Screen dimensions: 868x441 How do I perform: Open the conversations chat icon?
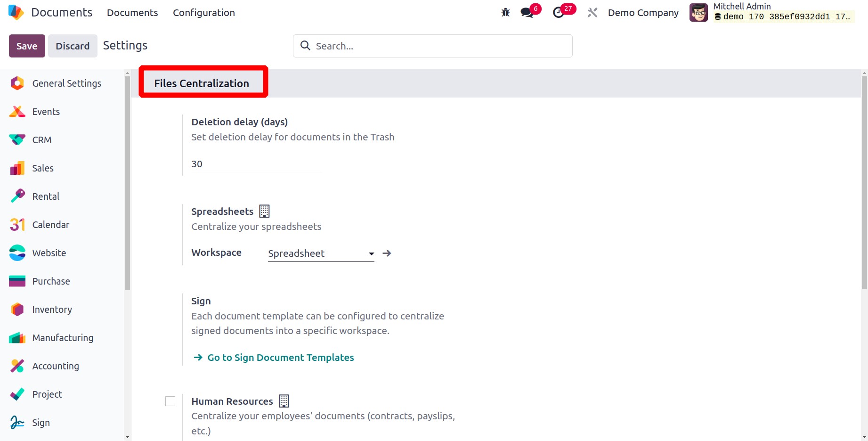527,13
